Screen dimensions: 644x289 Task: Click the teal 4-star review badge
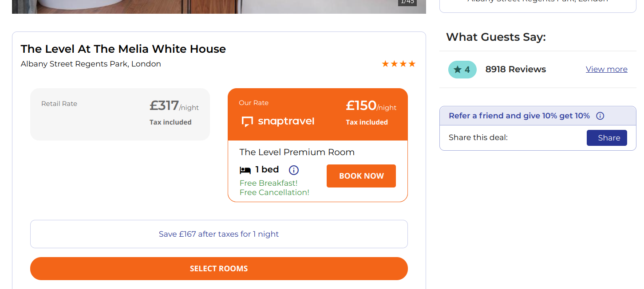[x=462, y=70]
